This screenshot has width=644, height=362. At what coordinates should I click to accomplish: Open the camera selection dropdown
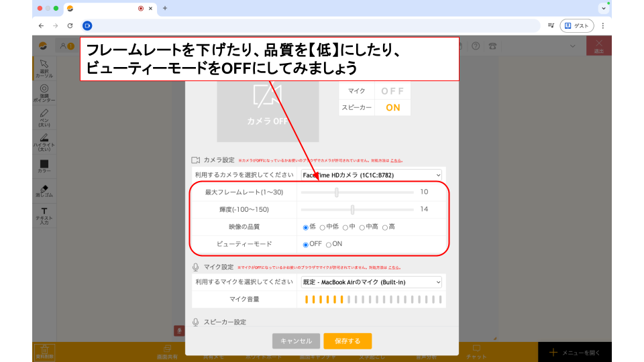370,175
